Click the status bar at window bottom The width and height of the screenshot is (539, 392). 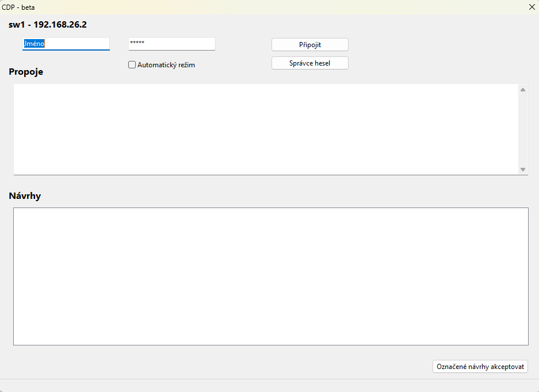point(269,386)
